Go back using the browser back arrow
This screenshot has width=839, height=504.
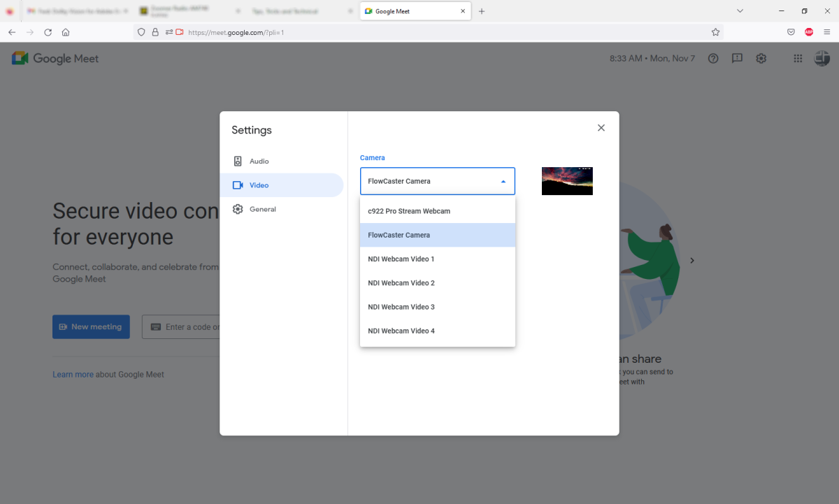pos(12,32)
